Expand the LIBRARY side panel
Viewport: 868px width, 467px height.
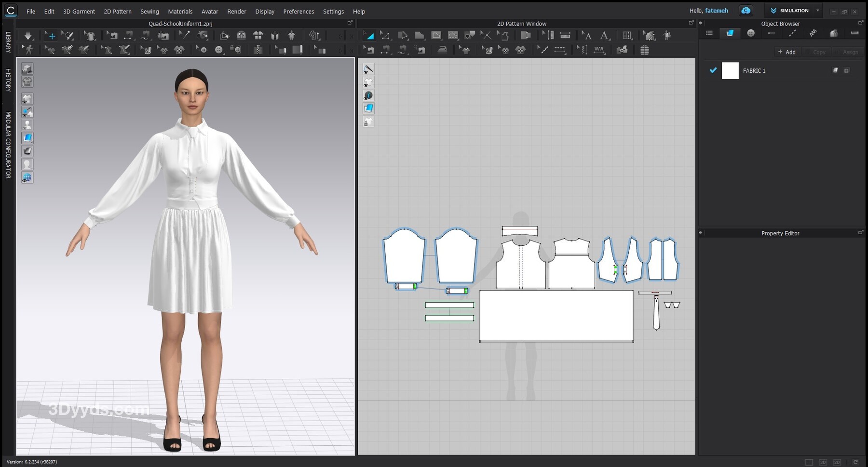pyautogui.click(x=8, y=42)
